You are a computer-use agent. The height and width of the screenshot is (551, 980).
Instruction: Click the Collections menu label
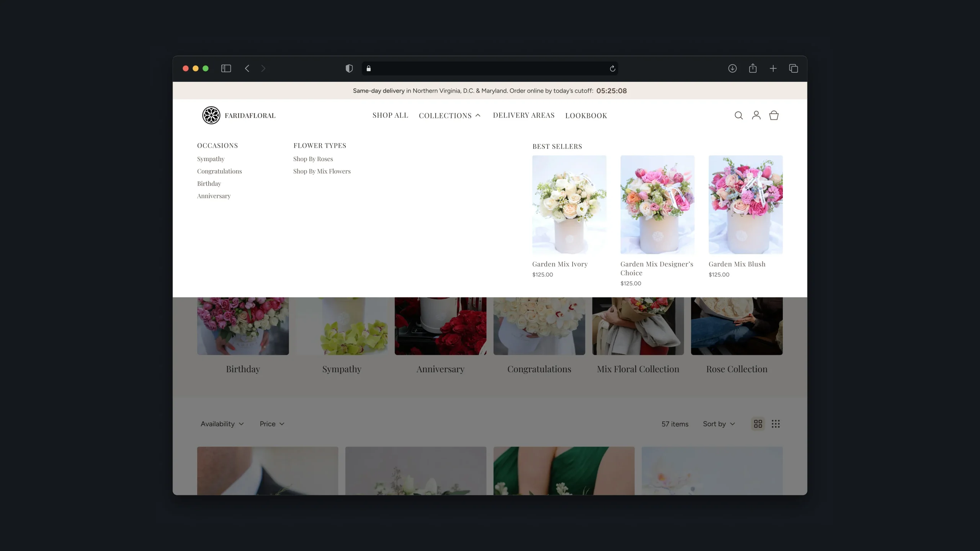coord(445,116)
